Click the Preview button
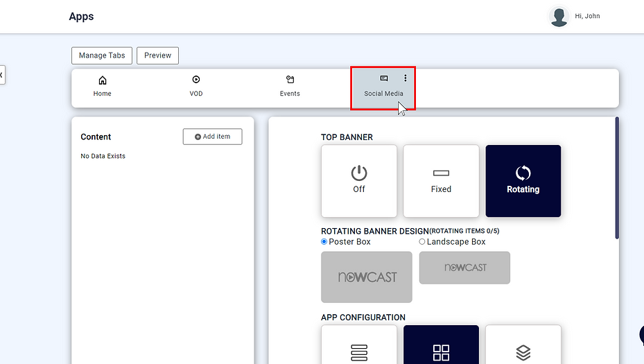 (x=158, y=55)
